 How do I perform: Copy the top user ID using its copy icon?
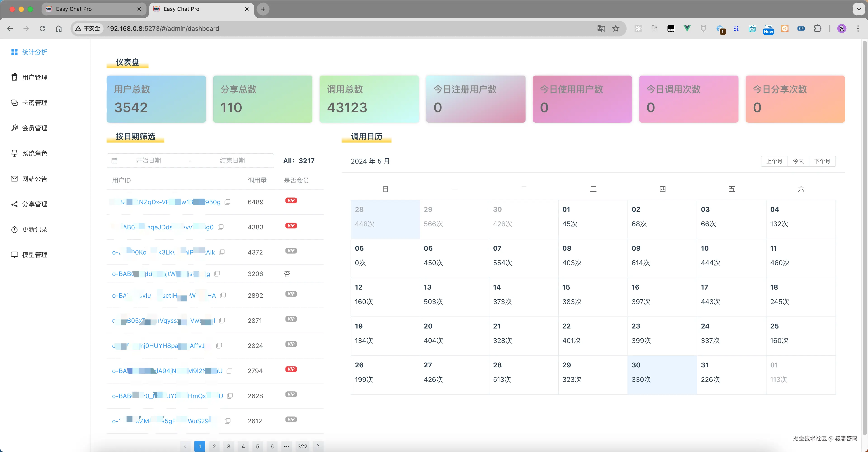click(x=228, y=202)
